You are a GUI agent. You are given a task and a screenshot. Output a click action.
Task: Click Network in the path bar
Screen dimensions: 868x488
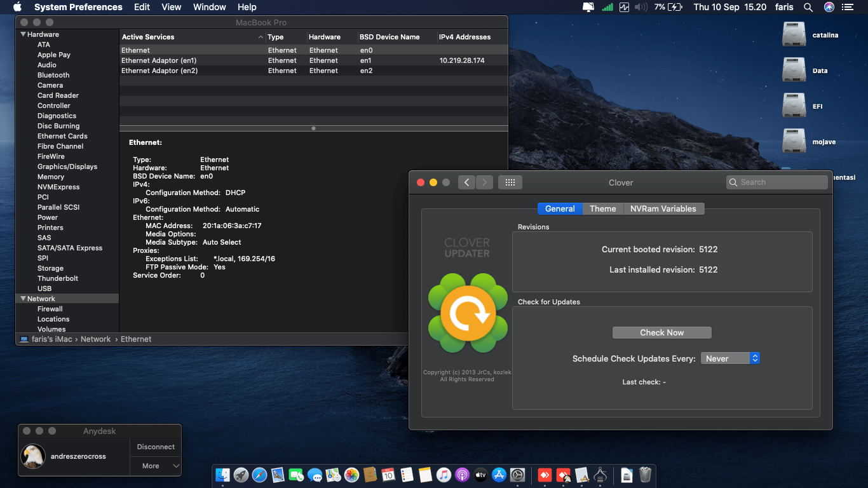pos(96,339)
